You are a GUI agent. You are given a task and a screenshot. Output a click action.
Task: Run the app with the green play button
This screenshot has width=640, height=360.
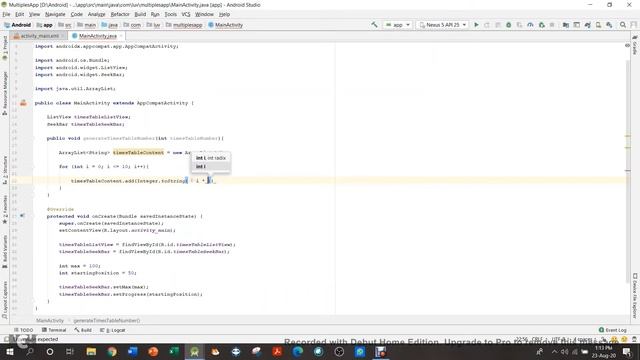tap(476, 25)
